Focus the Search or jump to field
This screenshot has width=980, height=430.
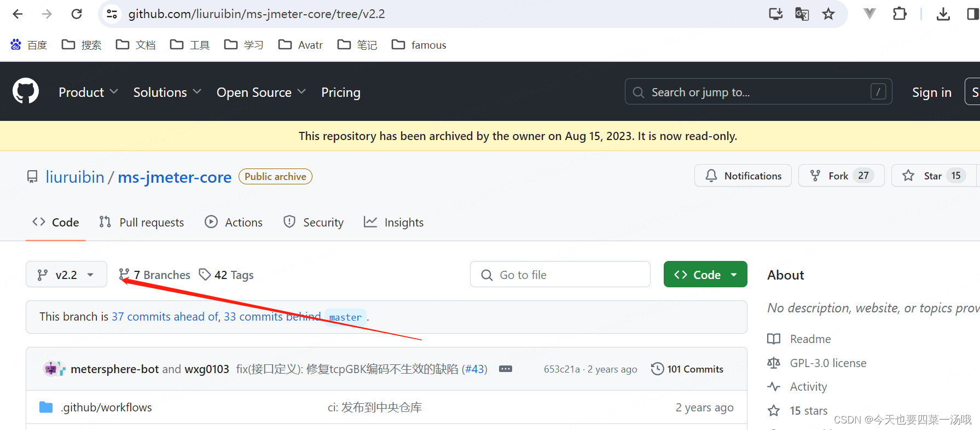758,91
